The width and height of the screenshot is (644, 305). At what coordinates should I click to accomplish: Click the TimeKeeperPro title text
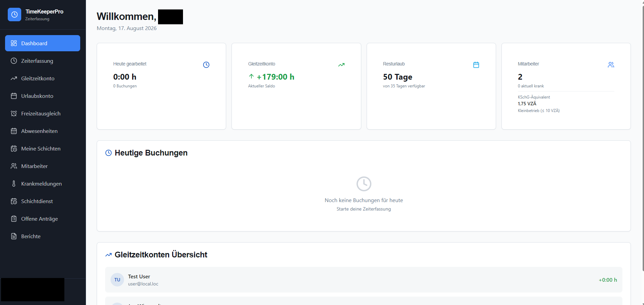pyautogui.click(x=44, y=11)
